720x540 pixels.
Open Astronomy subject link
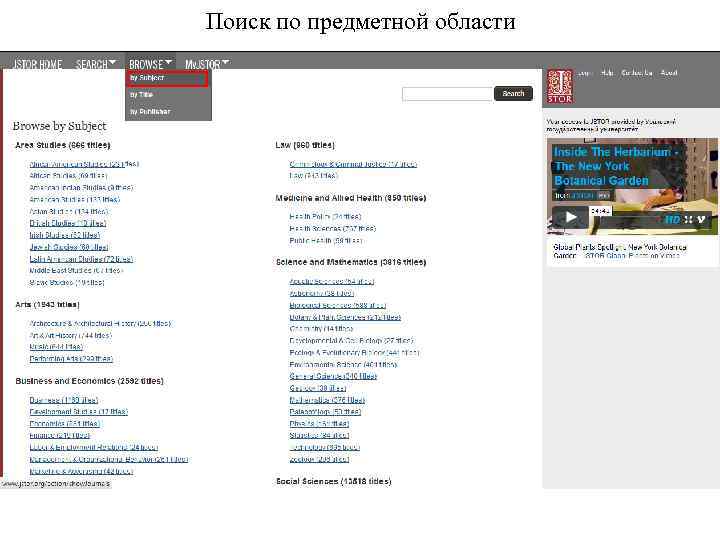[321, 293]
